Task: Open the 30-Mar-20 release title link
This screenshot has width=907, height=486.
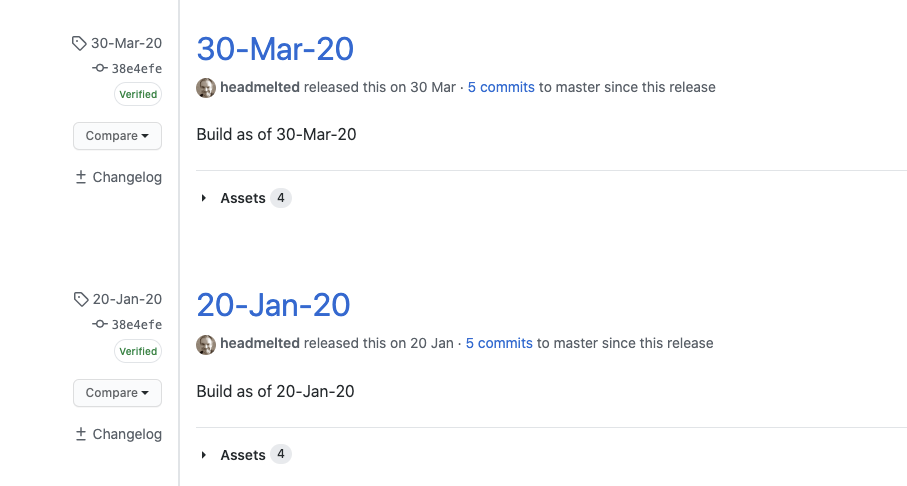Action: point(275,49)
